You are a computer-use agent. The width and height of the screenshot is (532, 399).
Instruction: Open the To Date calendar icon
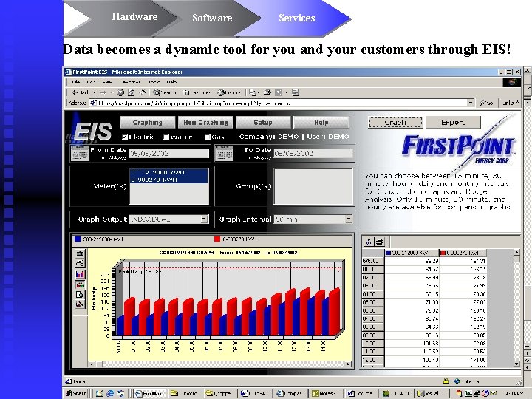pyautogui.click(x=225, y=153)
